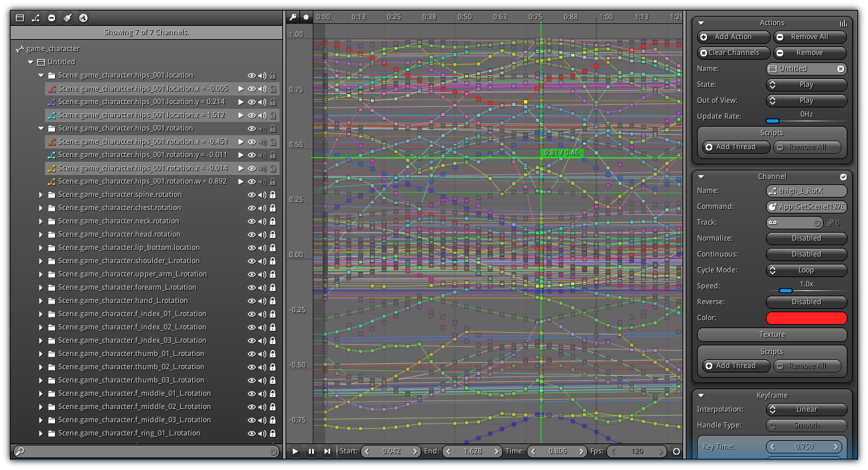
Task: Click the Start value field
Action: pos(391,451)
